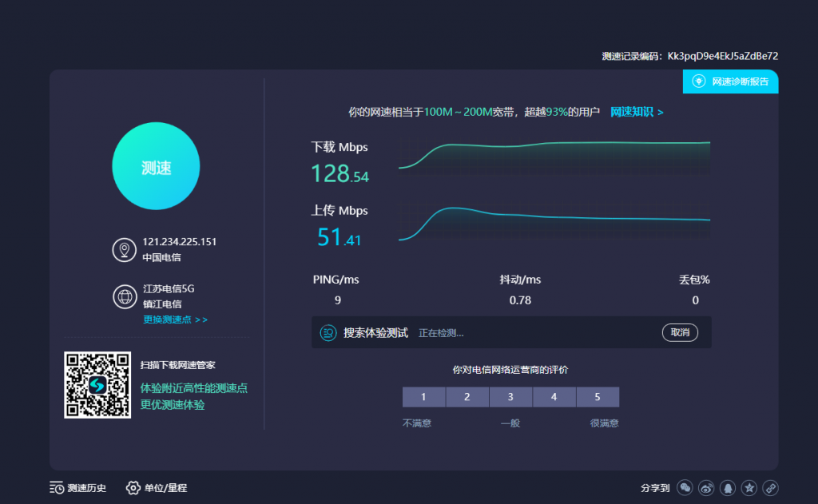Screen dimensions: 818x504
Task: Share result via QQ penguin icon
Action: point(728,487)
